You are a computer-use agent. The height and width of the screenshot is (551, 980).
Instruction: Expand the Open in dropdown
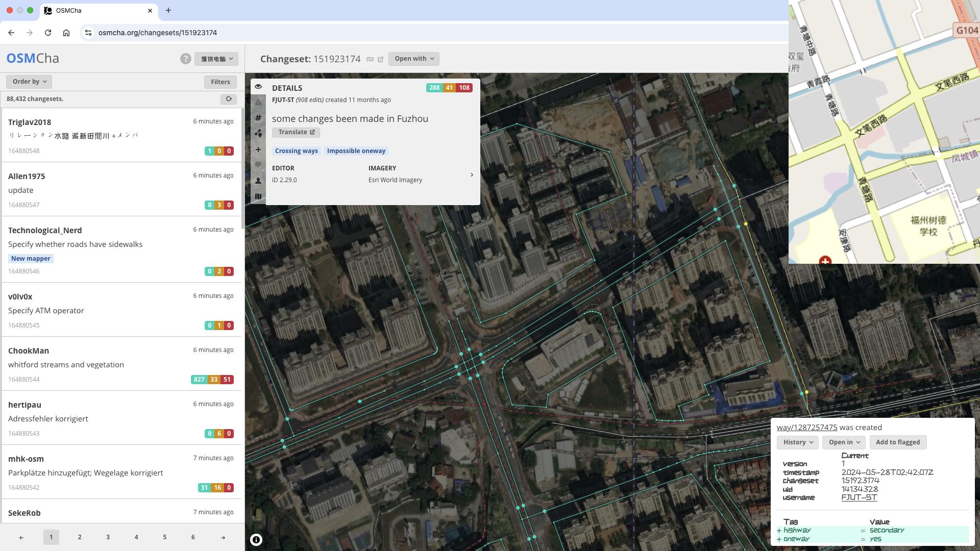coord(844,442)
